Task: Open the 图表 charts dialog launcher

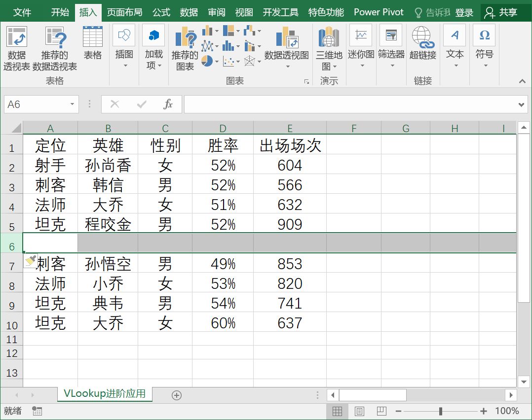Action: (x=307, y=82)
